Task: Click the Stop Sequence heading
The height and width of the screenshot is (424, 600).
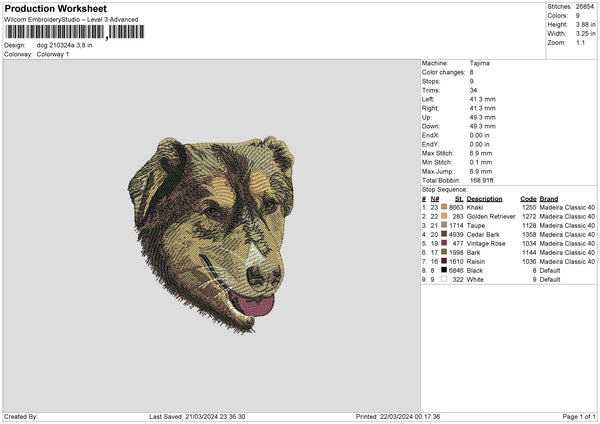Action: tap(444, 189)
